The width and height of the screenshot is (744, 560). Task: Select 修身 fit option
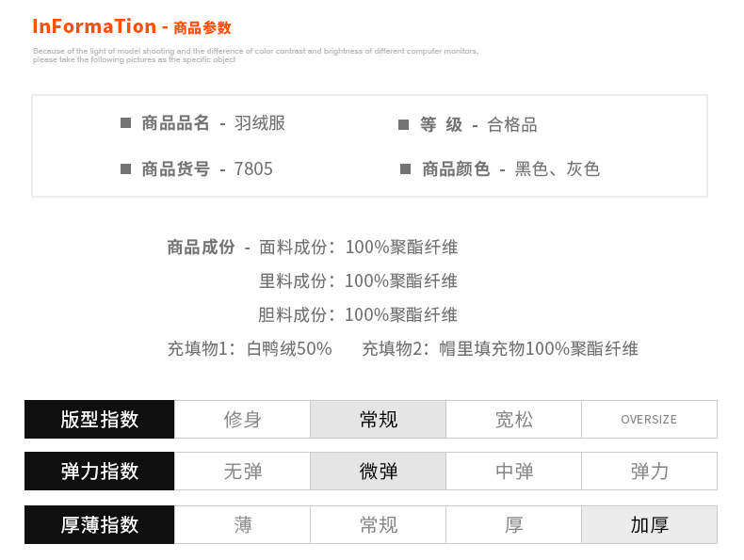243,420
